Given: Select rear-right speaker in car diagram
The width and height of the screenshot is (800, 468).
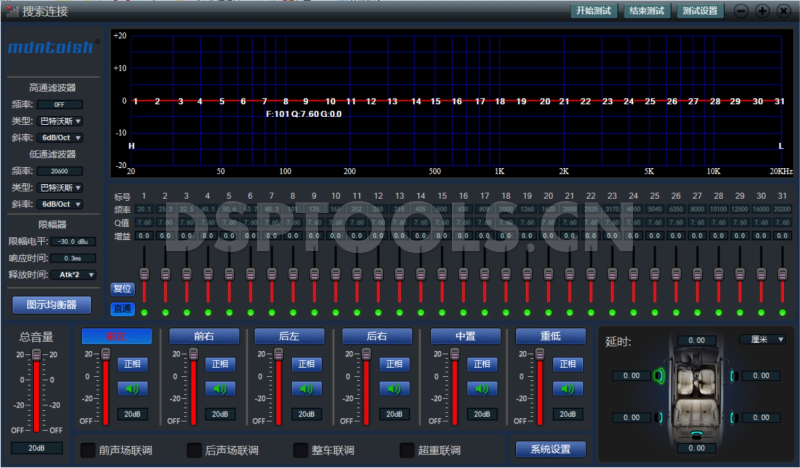Looking at the screenshot, I should pyautogui.click(x=733, y=417).
